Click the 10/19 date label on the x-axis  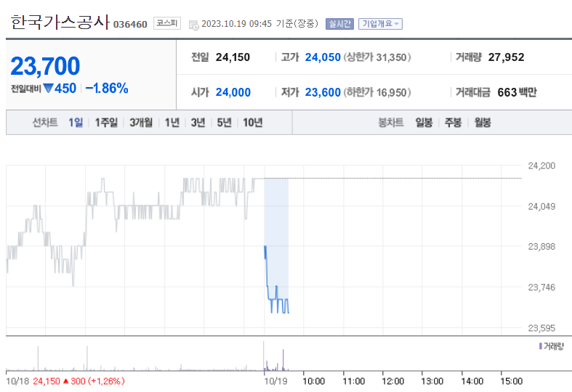pos(275,381)
